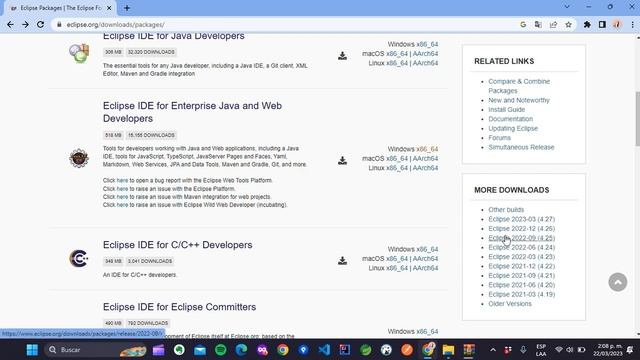
Task: Open Eclipse 2023-03 (4.27) link
Action: click(522, 219)
